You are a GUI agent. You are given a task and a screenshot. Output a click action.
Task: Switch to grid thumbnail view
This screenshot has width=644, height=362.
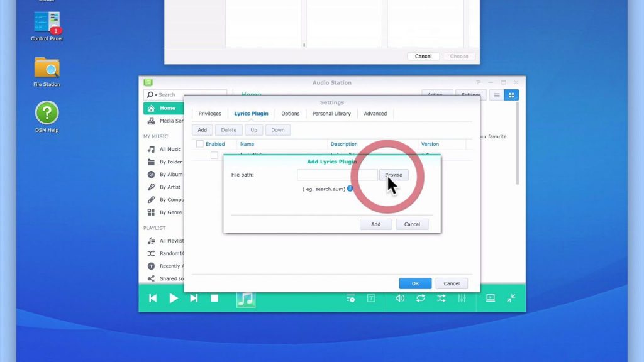[x=511, y=96]
